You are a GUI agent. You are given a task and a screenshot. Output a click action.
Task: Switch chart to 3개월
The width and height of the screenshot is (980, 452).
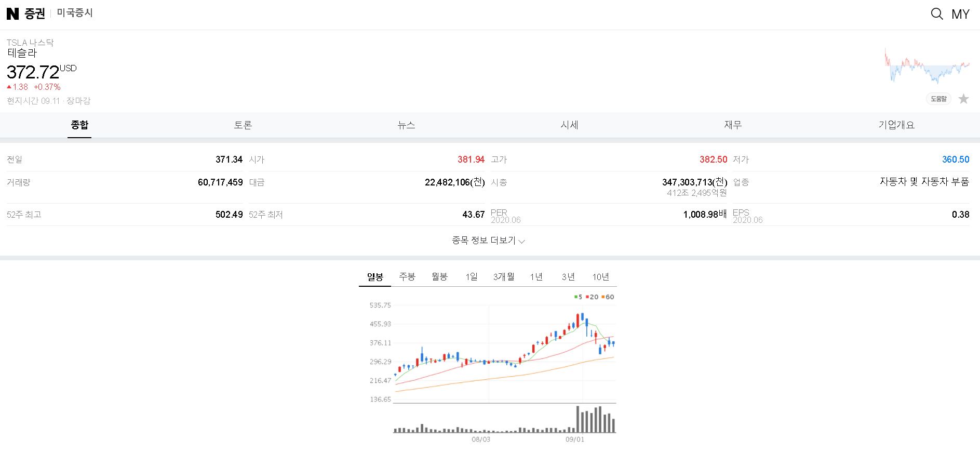(x=504, y=277)
